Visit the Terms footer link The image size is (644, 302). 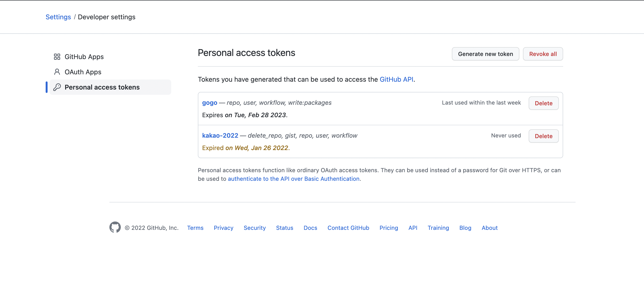pos(195,228)
